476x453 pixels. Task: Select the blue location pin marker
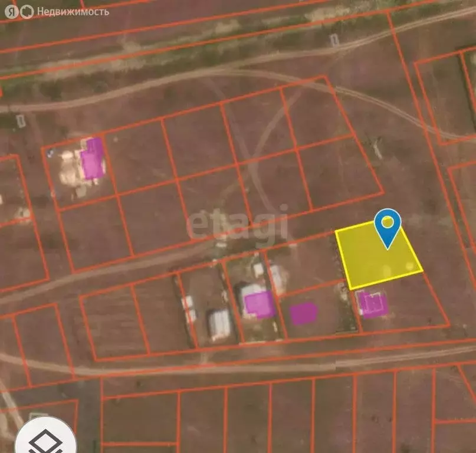coord(388,229)
